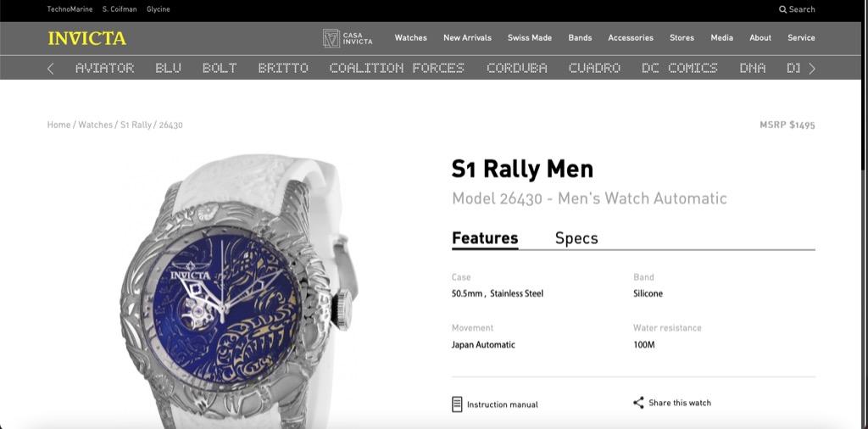868x429 pixels.
Task: Click the S1 Rally Men heading
Action: tap(522, 170)
